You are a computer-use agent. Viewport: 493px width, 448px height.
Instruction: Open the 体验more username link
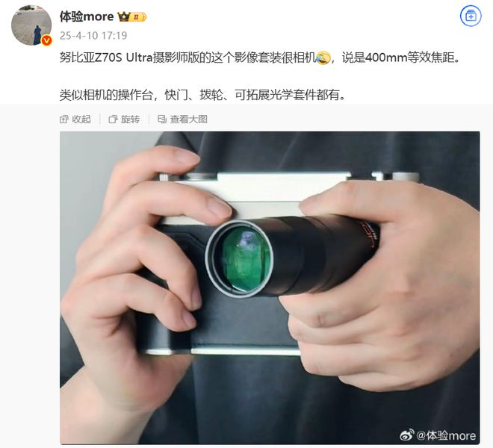coord(87,16)
